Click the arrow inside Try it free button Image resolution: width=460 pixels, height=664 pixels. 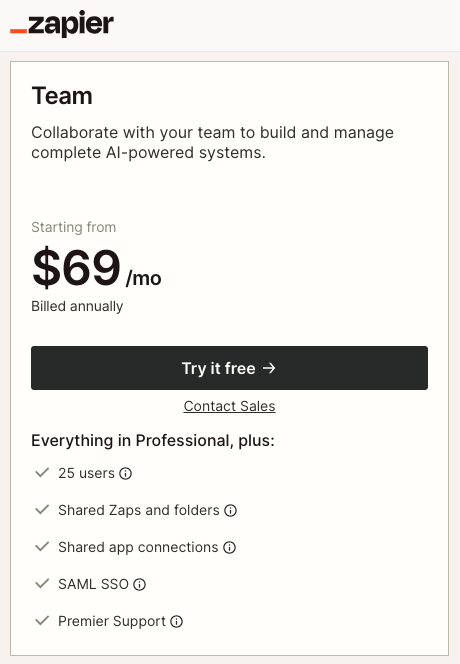click(x=269, y=368)
